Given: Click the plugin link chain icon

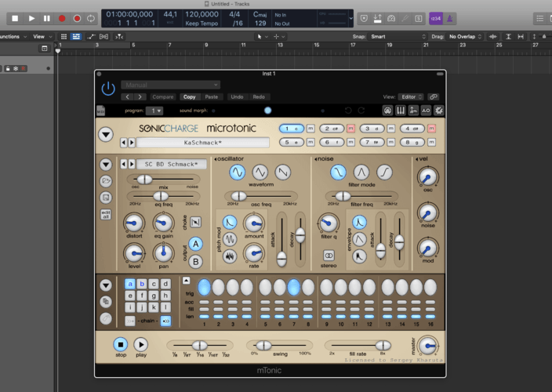Looking at the screenshot, I should coord(434,96).
